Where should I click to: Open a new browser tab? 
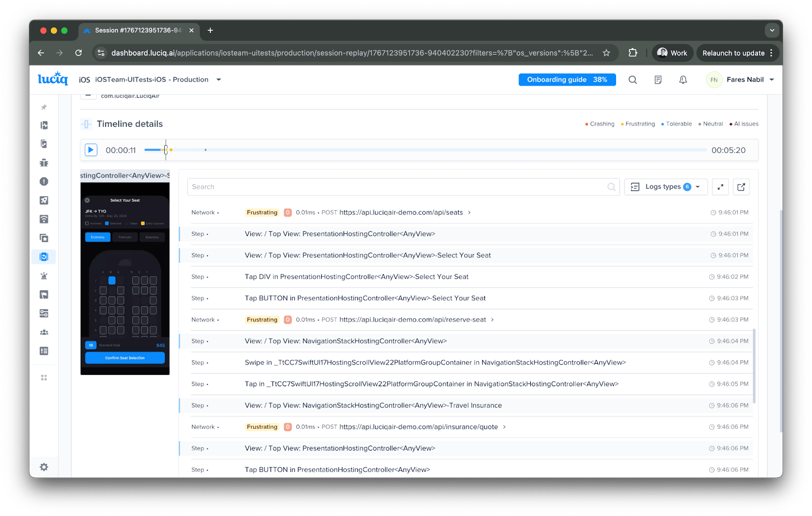tap(210, 30)
